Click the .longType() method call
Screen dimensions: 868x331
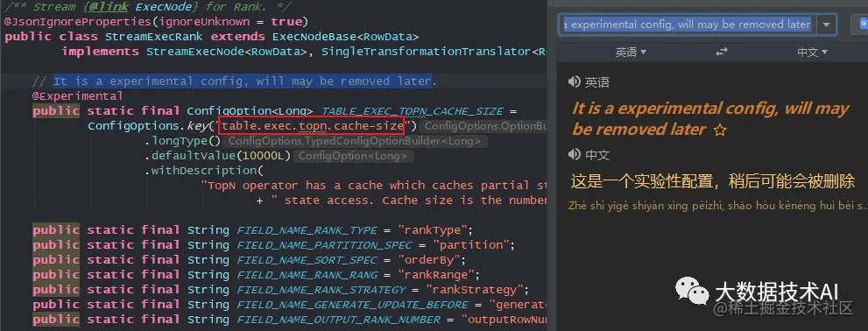[x=183, y=141]
